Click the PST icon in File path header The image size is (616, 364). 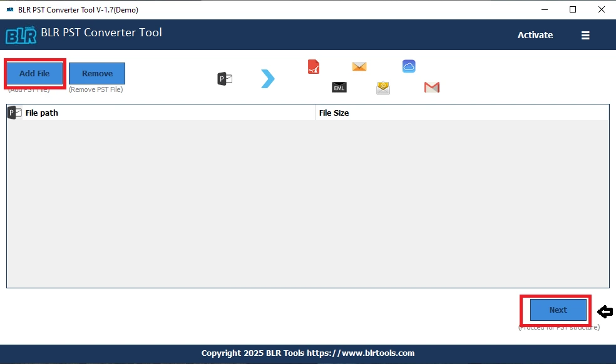click(14, 113)
